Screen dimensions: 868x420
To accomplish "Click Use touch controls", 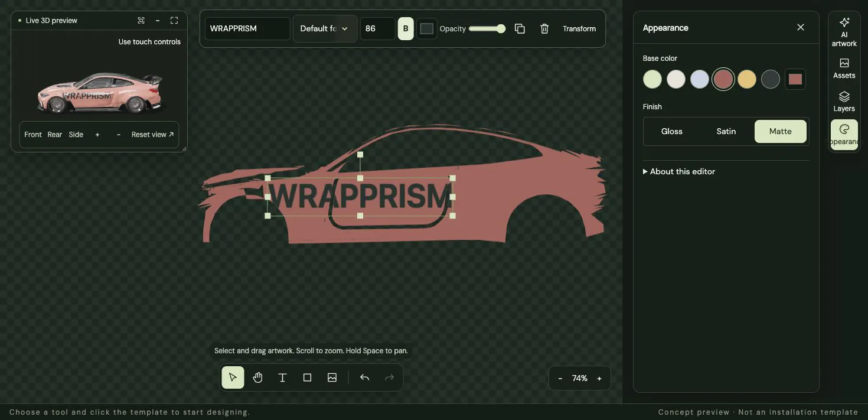I will pos(149,42).
